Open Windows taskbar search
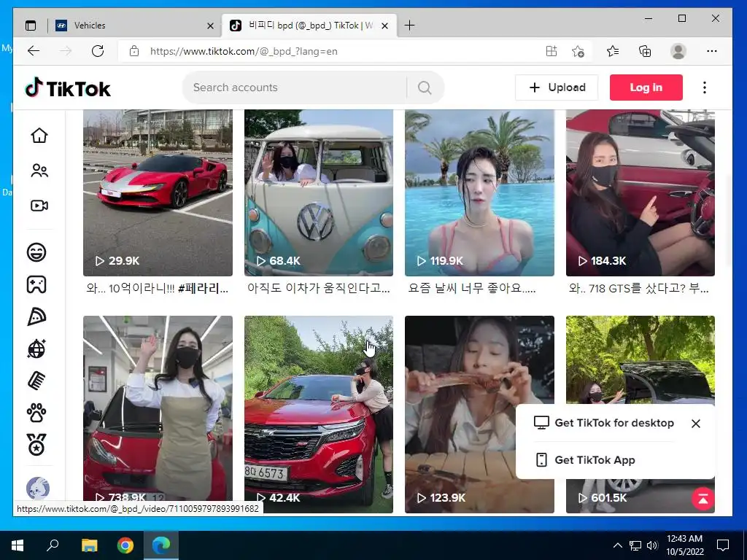The height and width of the screenshot is (560, 747). tap(53, 545)
